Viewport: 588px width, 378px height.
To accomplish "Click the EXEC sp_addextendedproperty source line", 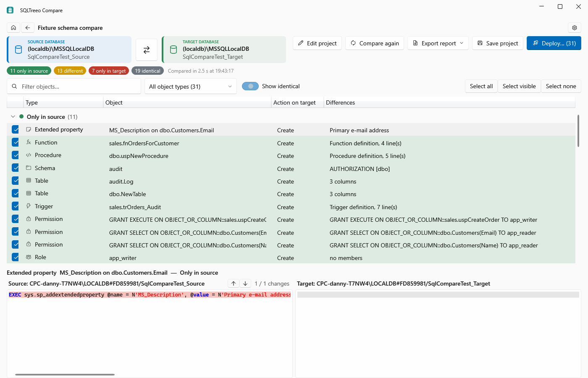I will (x=150, y=295).
